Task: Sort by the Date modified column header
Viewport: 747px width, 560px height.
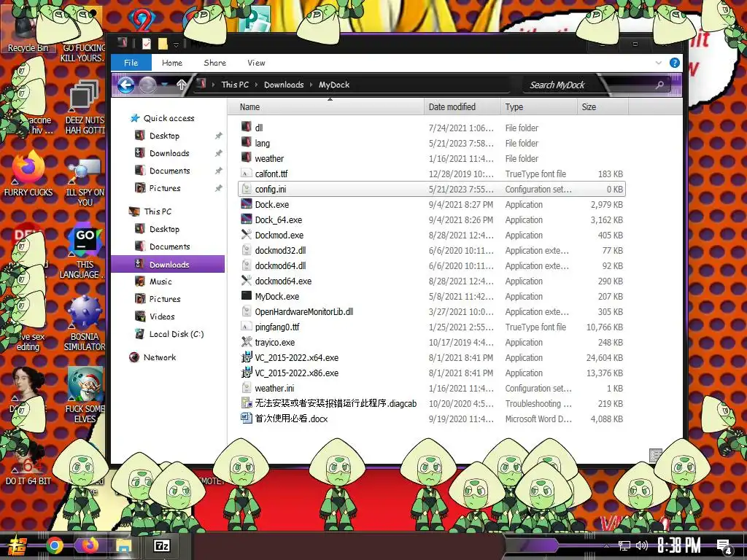Action: tap(462, 107)
